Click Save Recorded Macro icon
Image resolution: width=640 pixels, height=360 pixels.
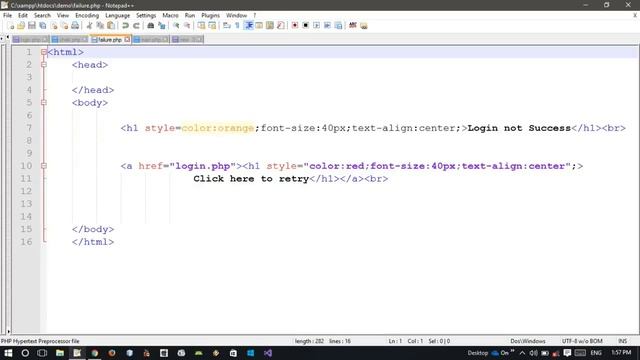point(338,26)
